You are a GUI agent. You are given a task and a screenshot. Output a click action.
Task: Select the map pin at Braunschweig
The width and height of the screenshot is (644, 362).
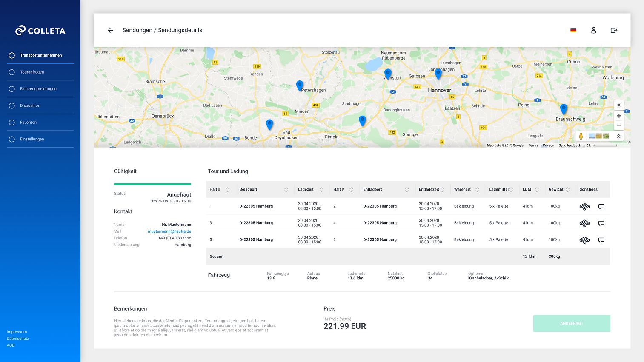coord(564,109)
